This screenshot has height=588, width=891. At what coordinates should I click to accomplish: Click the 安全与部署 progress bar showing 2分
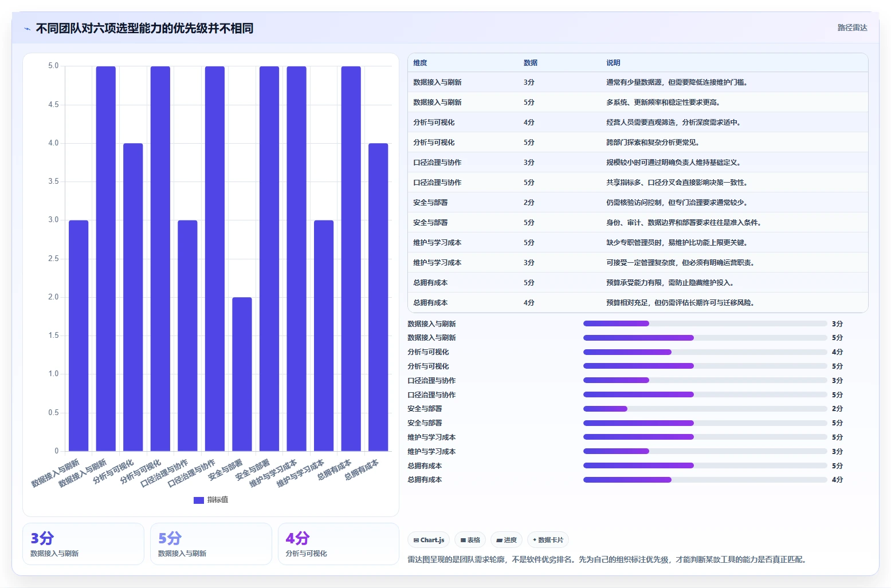[705, 409]
